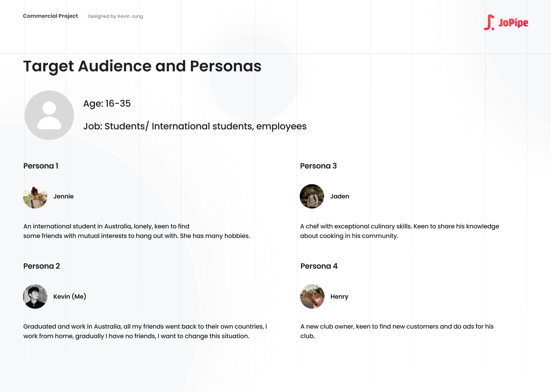Click the Job description line
This screenshot has width=551, height=392.
point(195,126)
